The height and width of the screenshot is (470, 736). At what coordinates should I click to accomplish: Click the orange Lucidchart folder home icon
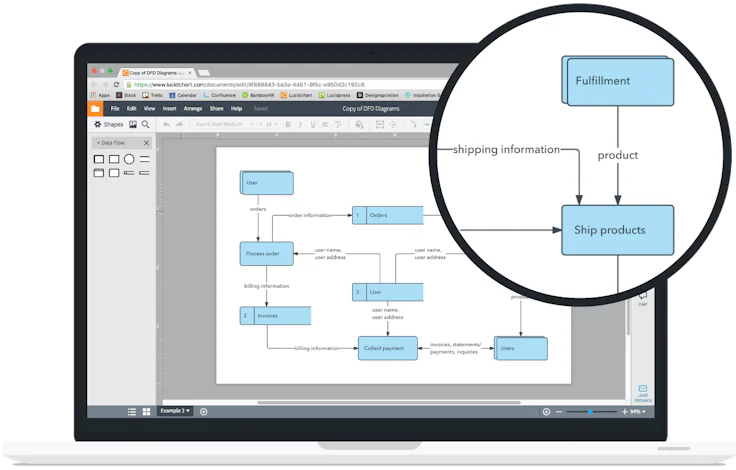[95, 108]
